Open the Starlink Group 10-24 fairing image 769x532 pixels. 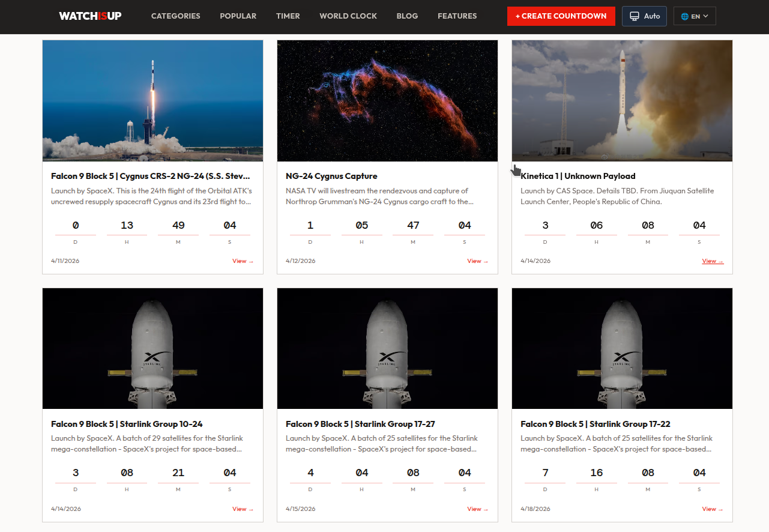152,349
